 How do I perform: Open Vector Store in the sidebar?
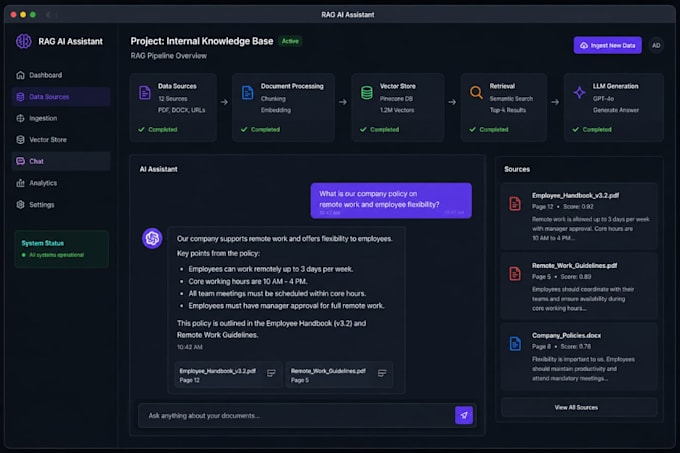tap(61, 140)
